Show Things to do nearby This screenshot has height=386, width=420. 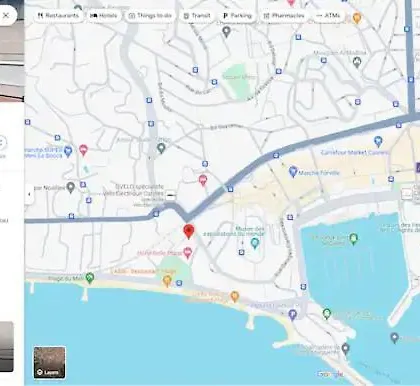point(150,15)
